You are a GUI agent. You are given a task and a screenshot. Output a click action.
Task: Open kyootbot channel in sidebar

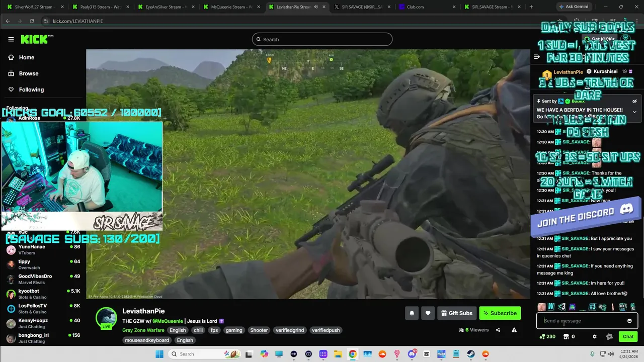[43, 294]
